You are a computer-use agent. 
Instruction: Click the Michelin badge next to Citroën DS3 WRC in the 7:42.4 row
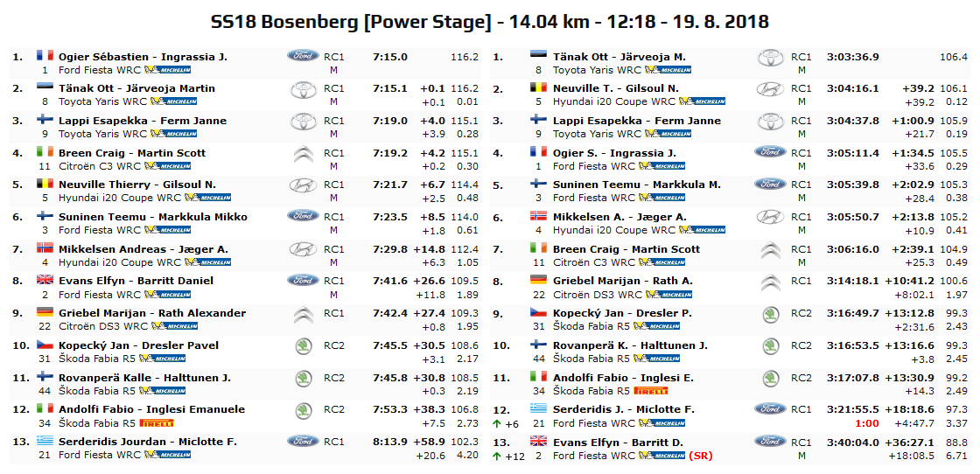point(169,327)
